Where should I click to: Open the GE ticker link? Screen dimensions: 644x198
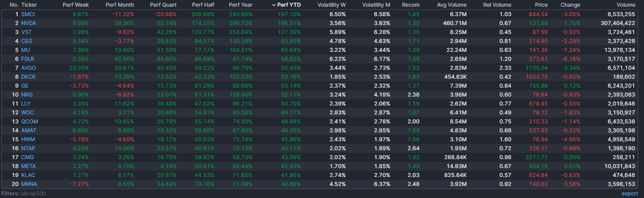pyautogui.click(x=25, y=86)
